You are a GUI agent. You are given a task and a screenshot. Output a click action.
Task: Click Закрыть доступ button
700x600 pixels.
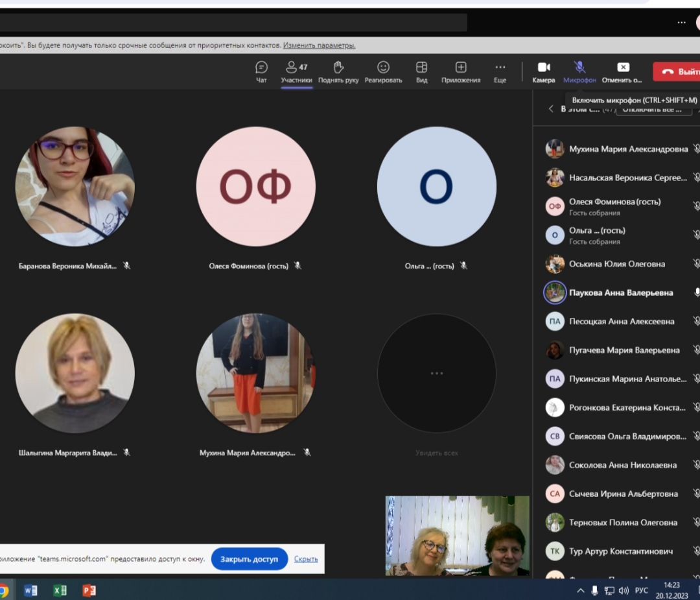click(249, 558)
